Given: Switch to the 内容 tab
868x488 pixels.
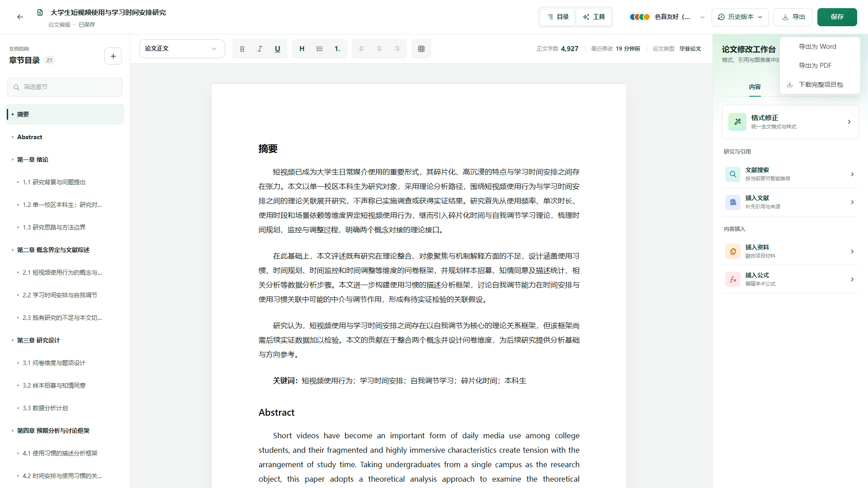Looking at the screenshot, I should click(755, 87).
